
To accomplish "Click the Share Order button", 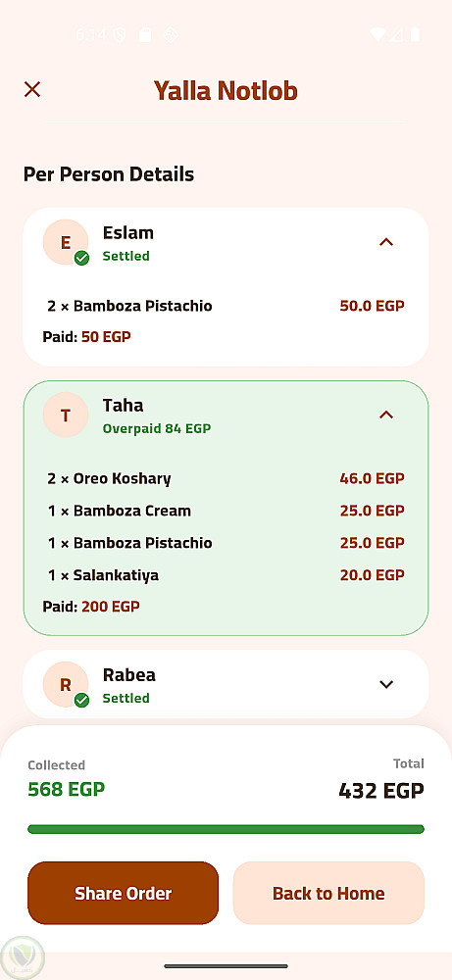I will click(x=124, y=893).
